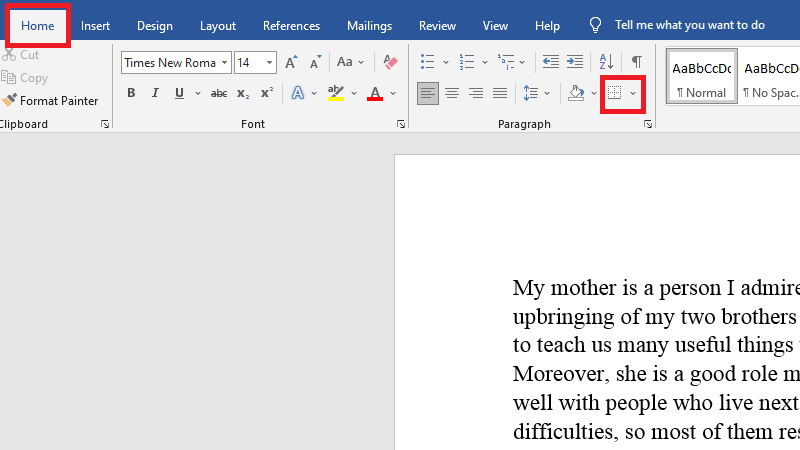Toggle Bold formatting
This screenshot has width=800, height=450.
click(x=131, y=94)
